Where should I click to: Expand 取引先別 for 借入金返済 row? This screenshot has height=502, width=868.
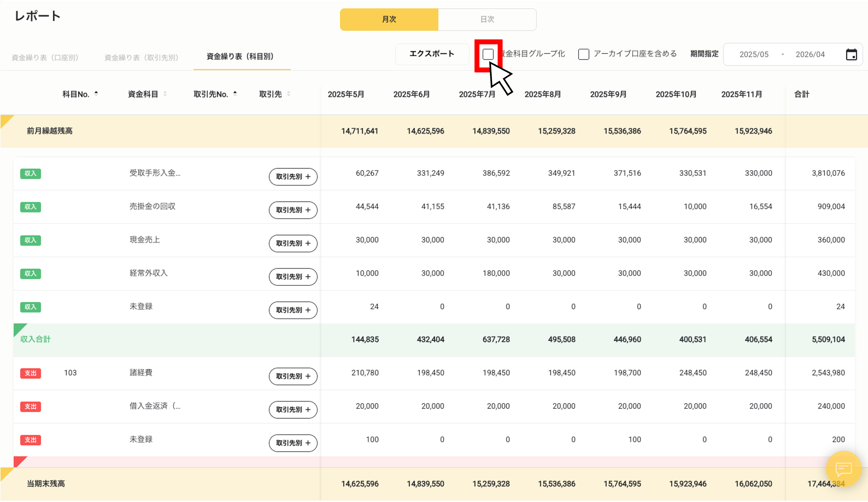pyautogui.click(x=293, y=410)
